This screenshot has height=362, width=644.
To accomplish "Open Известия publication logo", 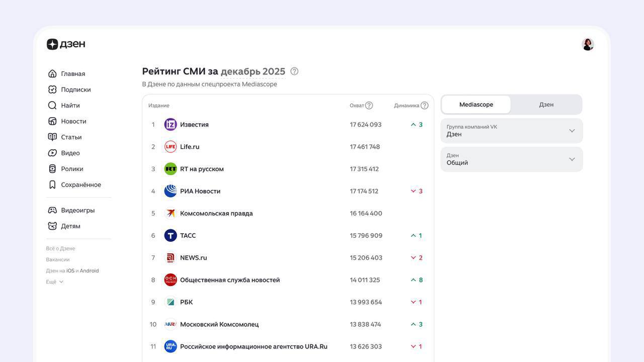I will pos(171,125).
